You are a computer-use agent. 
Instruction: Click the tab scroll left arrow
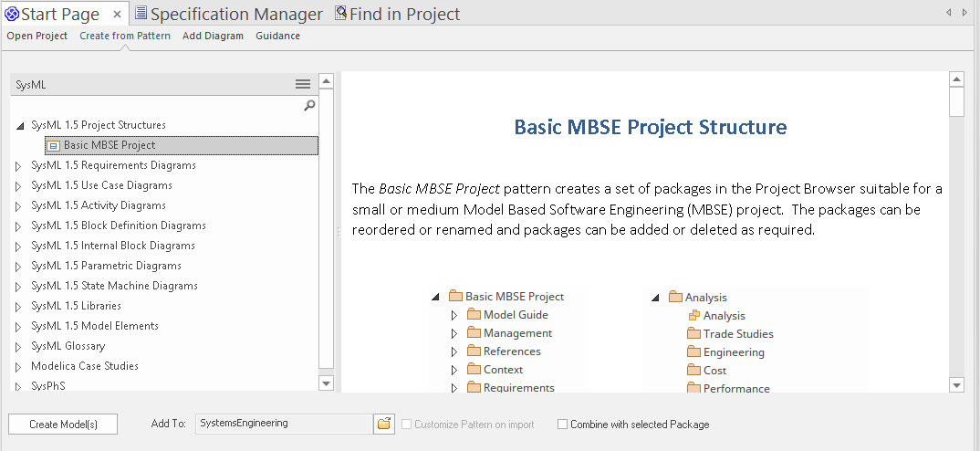[950, 12]
